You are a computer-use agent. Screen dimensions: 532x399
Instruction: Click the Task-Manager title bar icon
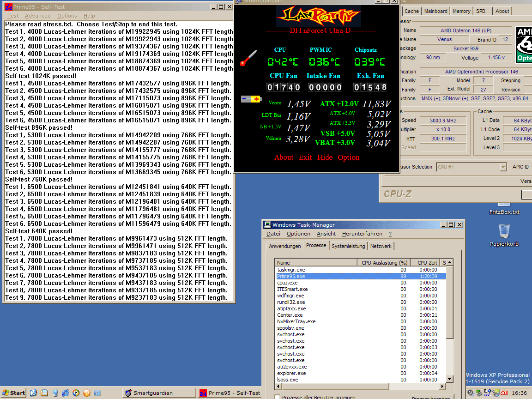[x=268, y=224]
